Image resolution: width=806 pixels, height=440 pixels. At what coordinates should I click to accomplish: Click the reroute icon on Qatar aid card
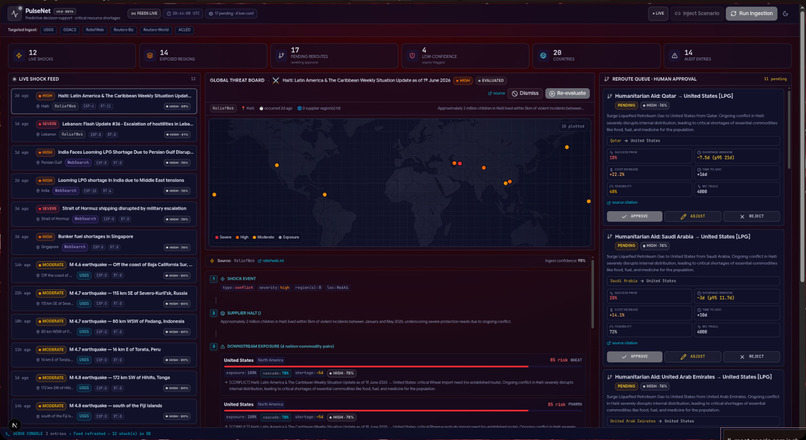pos(610,96)
